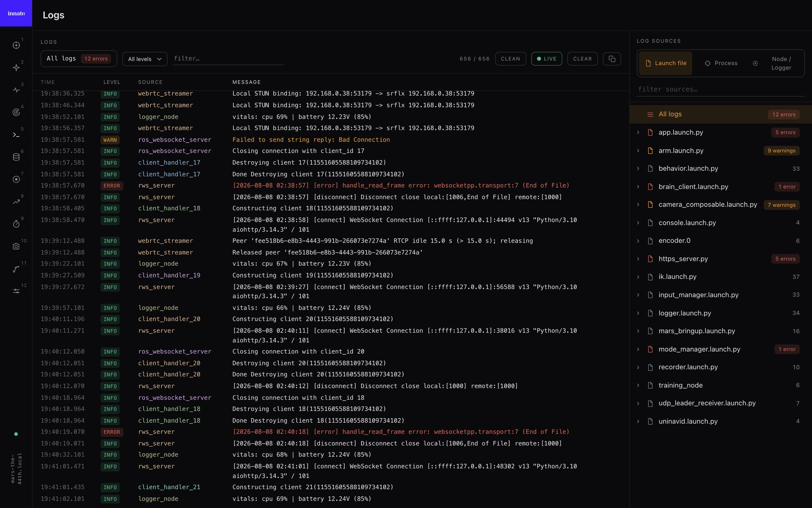Click the copy logs icon button
Viewport: 812px width, 508px height.
coord(612,59)
